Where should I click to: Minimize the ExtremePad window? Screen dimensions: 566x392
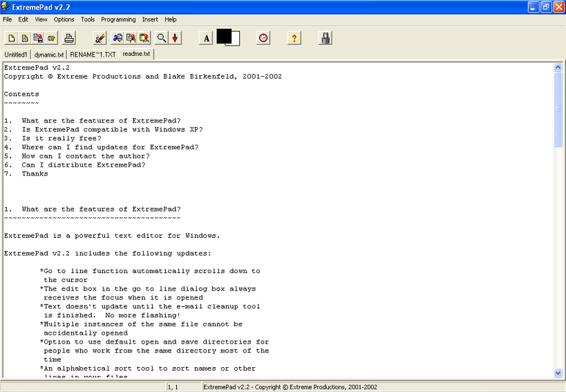point(534,7)
